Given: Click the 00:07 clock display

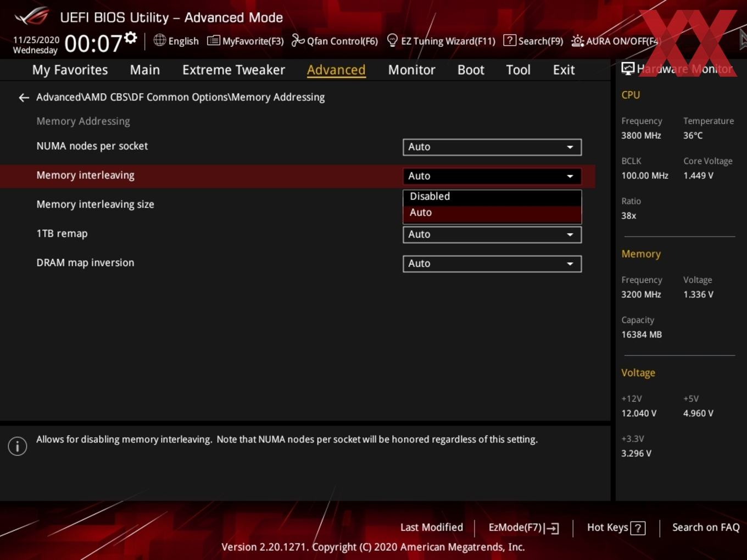Looking at the screenshot, I should point(93,43).
